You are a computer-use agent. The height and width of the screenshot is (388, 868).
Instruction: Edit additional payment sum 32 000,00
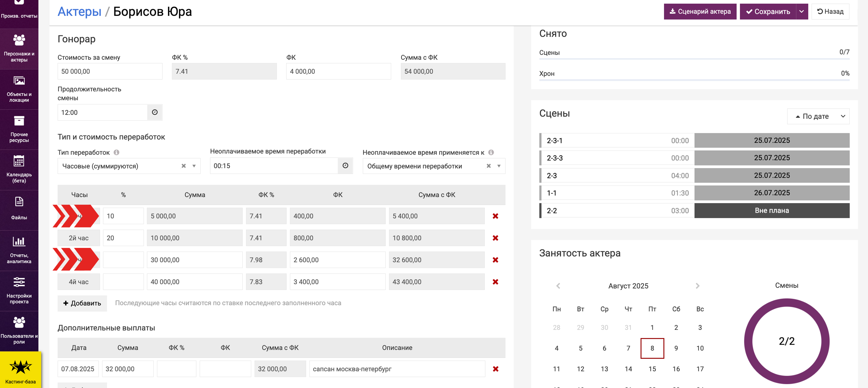pyautogui.click(x=128, y=369)
